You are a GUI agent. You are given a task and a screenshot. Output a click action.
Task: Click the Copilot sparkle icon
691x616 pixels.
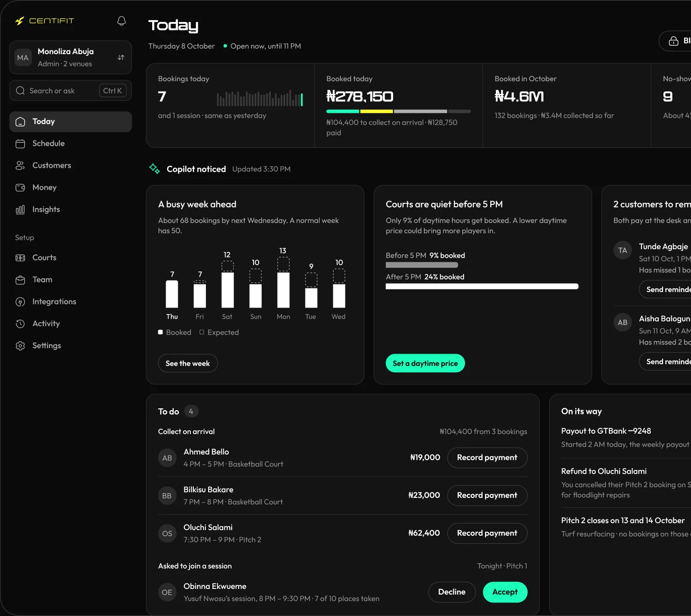(155, 168)
